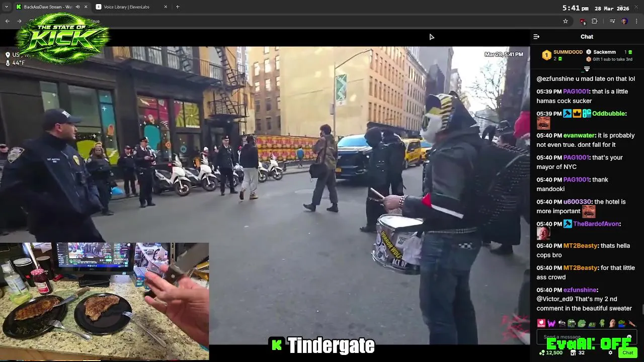The width and height of the screenshot is (644, 362).
Task: Click MT2Beasty on 'thats hella cops' message
Action: click(580, 246)
